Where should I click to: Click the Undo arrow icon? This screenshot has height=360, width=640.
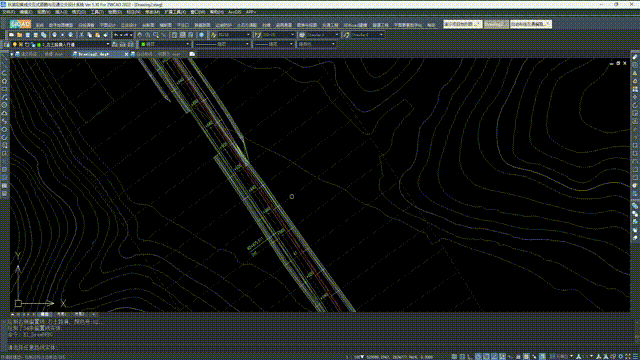click(116, 35)
